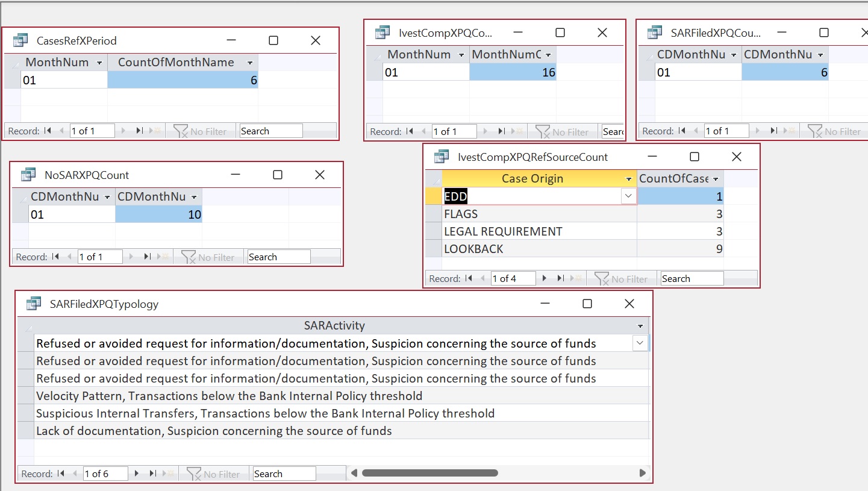Go to first record in NoSARXPQCount window
The height and width of the screenshot is (491, 868).
pos(55,257)
